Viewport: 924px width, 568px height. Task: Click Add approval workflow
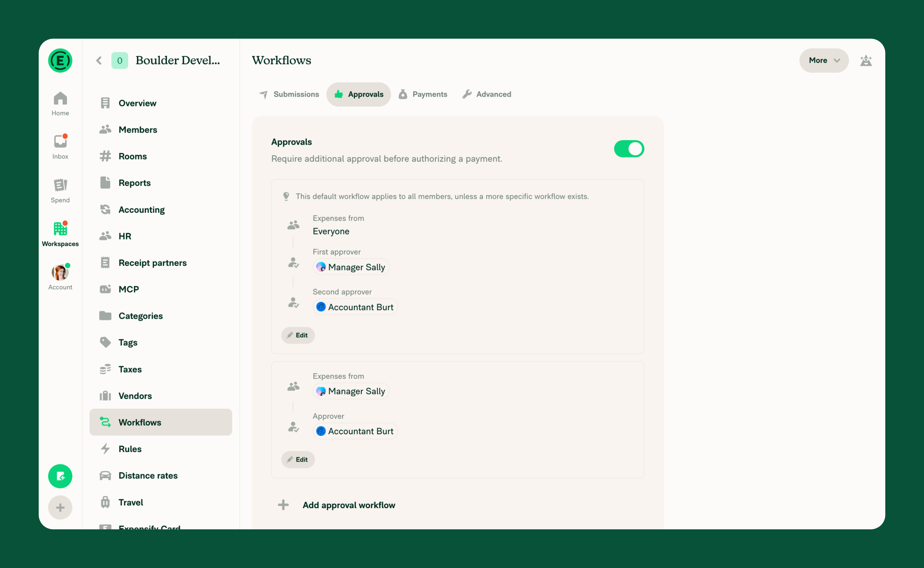[349, 505]
